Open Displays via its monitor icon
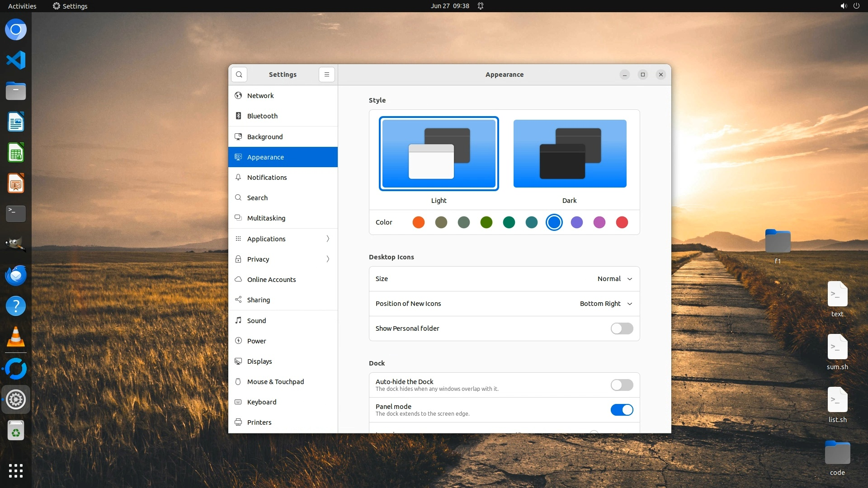This screenshot has height=488, width=868. pos(238,361)
